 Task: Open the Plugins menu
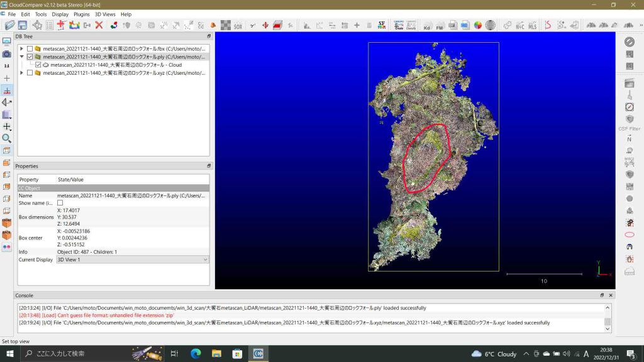81,14
